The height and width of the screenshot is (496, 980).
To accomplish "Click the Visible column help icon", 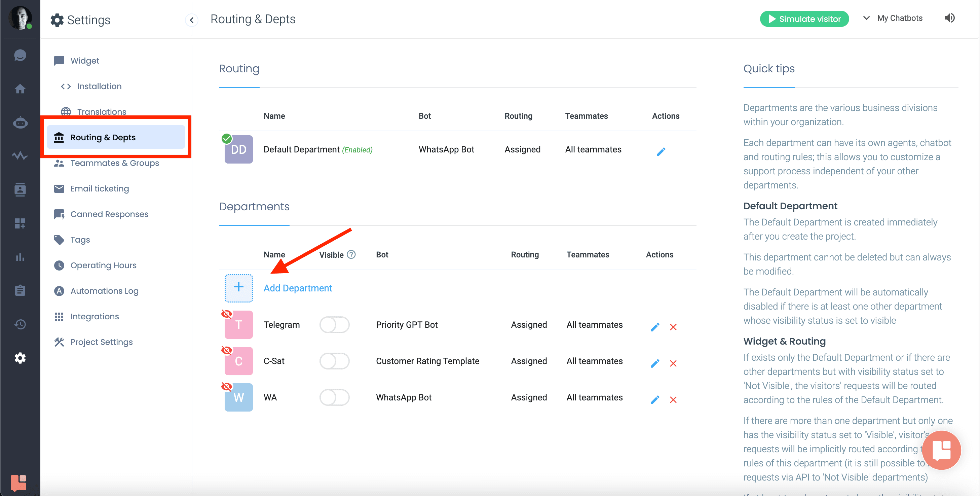I will [351, 254].
